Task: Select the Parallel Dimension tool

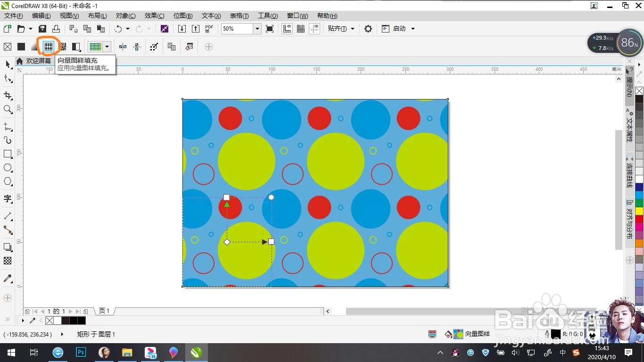Action: 8,216
